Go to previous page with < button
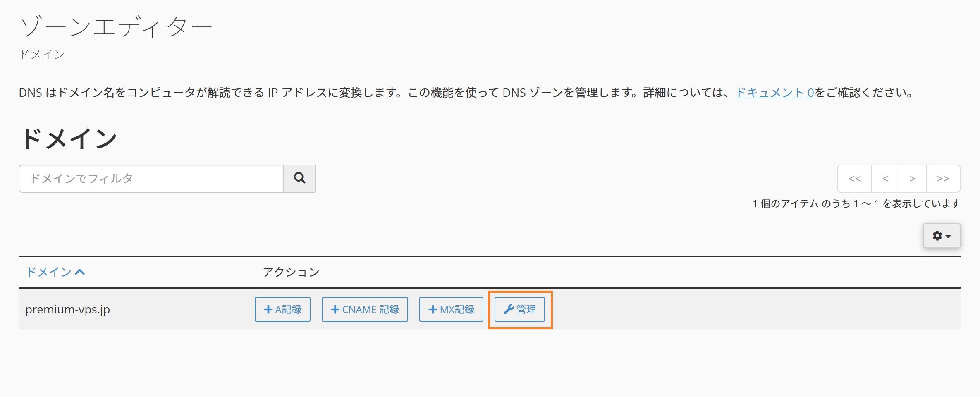 [885, 179]
